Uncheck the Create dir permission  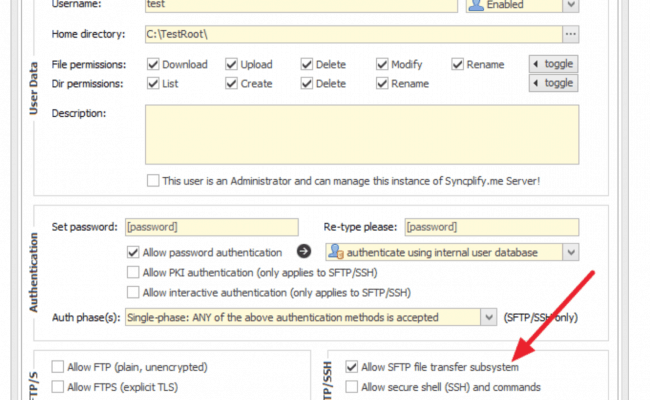pyautogui.click(x=231, y=83)
